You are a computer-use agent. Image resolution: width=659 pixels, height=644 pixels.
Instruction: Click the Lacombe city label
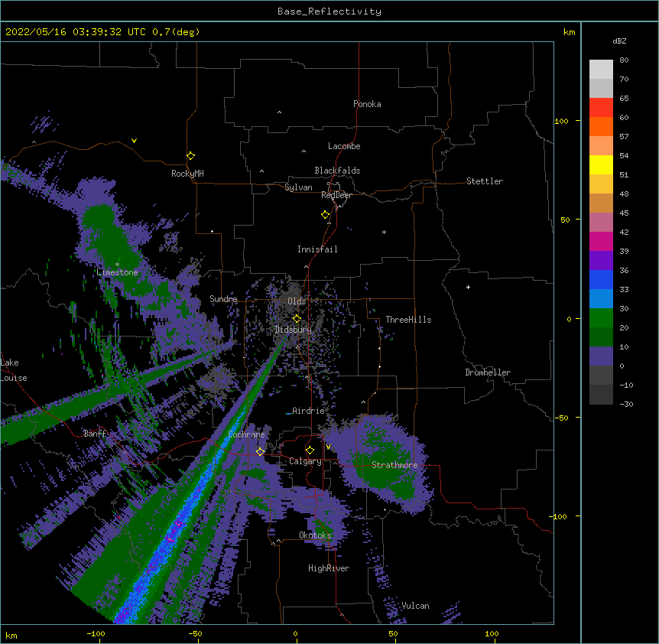[x=344, y=146]
